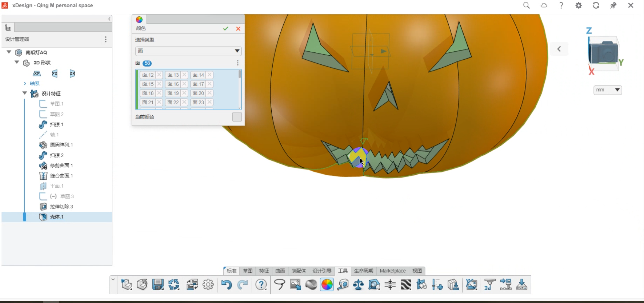Click the DXF export icon
This screenshot has width=644, height=303.
(521, 284)
